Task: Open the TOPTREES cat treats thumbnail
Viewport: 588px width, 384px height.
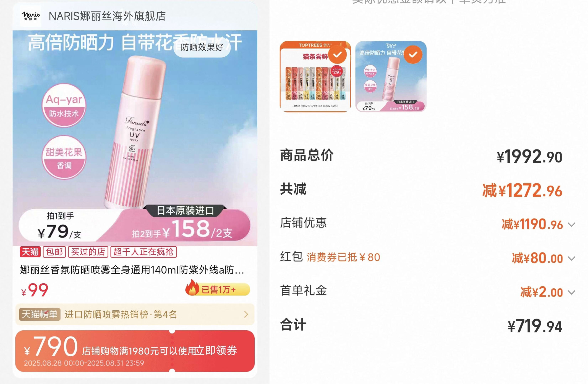Action: click(315, 76)
